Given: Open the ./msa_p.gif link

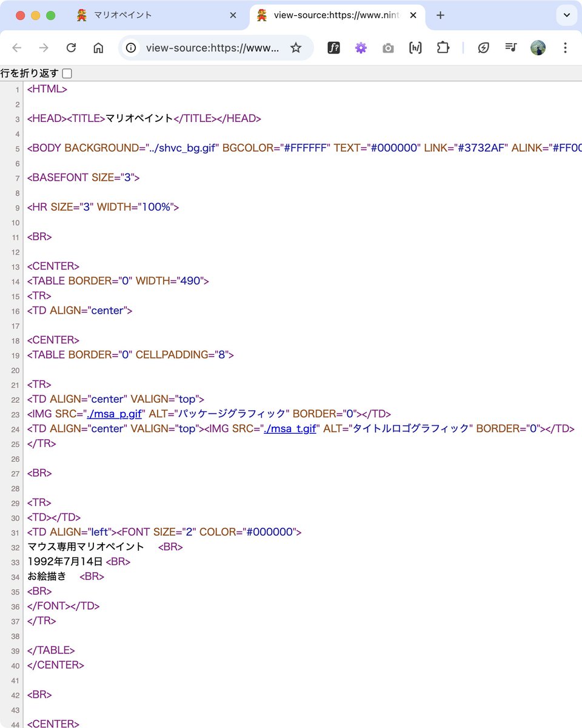Looking at the screenshot, I should pyautogui.click(x=115, y=414).
